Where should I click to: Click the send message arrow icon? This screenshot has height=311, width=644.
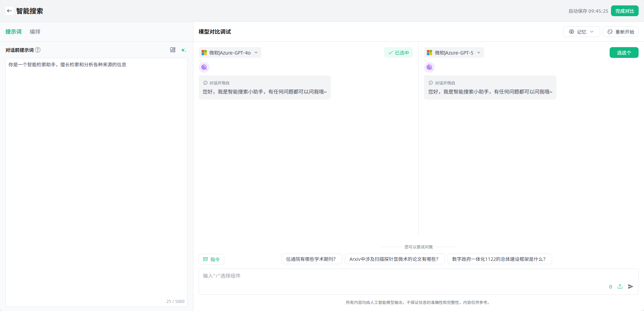click(x=631, y=286)
